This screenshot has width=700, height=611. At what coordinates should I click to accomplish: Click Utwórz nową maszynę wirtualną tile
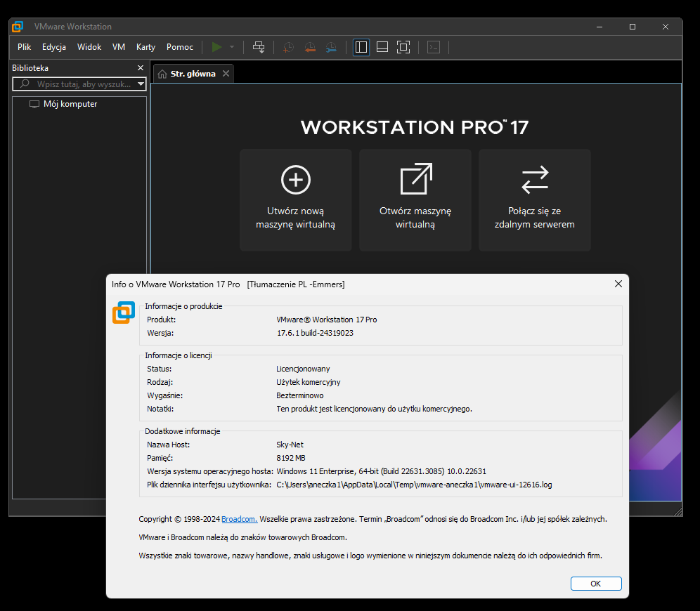click(x=296, y=199)
